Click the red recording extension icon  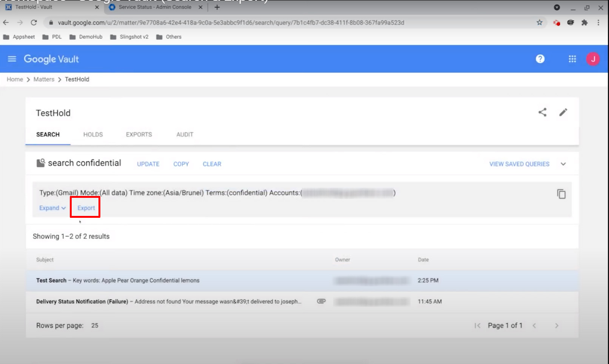(x=557, y=23)
